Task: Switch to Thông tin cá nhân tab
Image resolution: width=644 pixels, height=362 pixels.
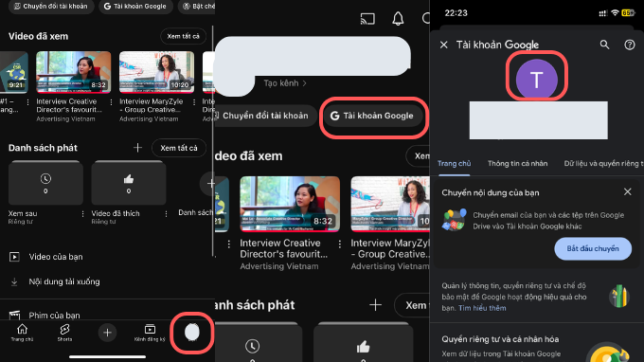Action: tap(517, 164)
